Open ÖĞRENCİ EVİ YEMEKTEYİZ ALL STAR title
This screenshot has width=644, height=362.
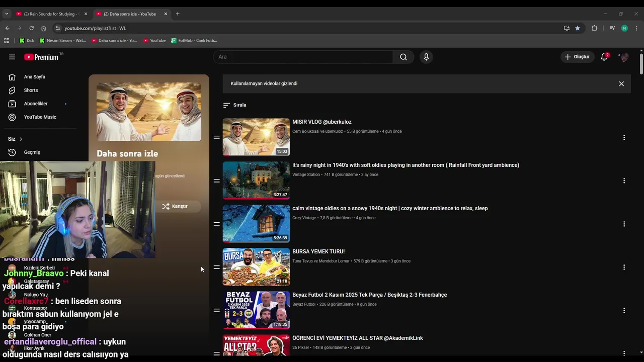(x=358, y=338)
